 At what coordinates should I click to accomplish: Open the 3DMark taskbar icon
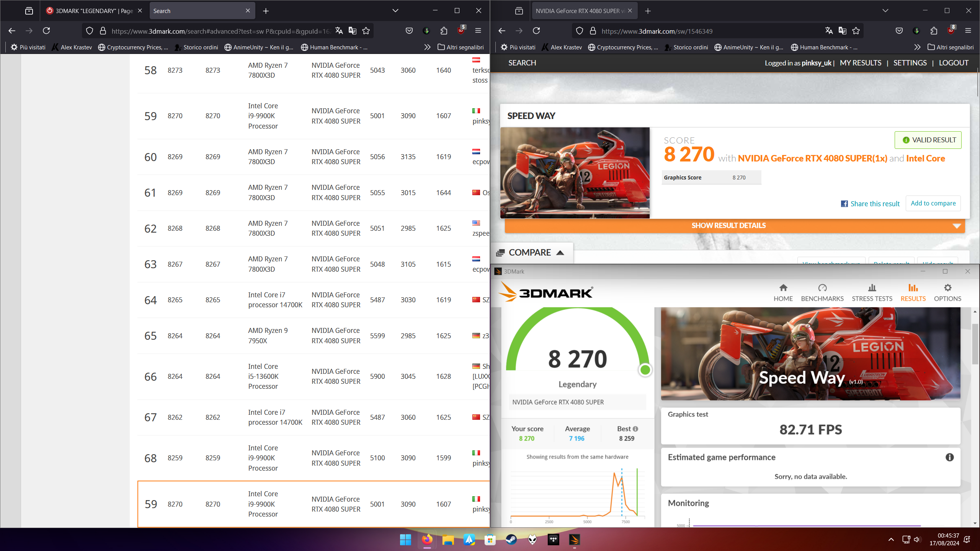[x=574, y=540]
